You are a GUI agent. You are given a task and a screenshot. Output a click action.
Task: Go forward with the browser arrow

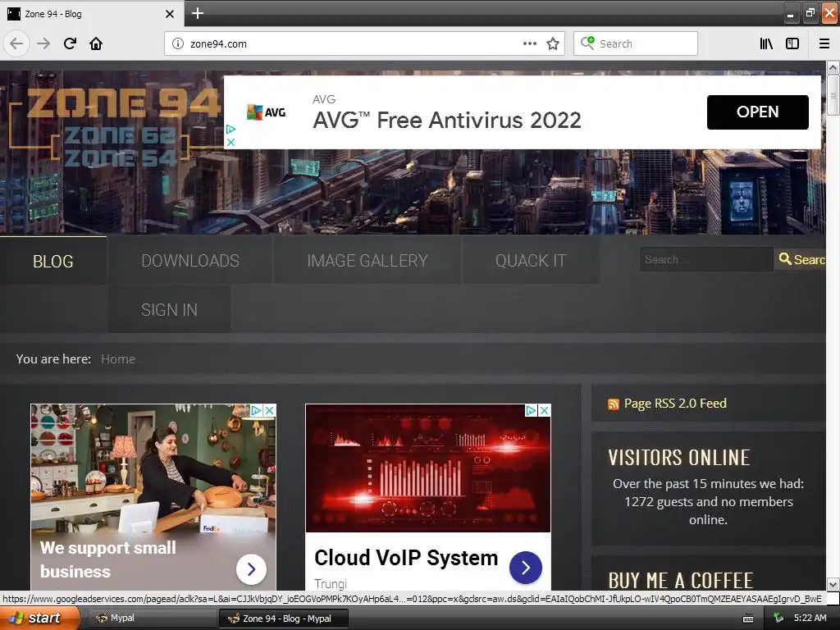43,43
